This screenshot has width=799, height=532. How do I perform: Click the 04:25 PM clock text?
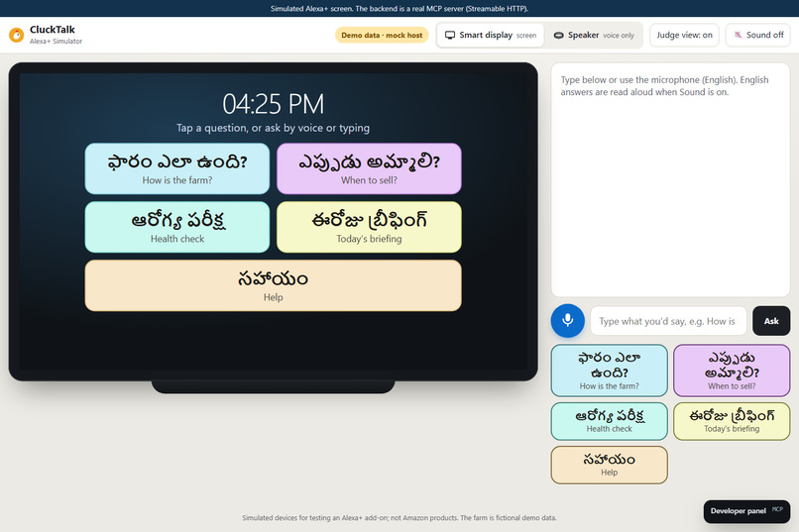pos(274,104)
